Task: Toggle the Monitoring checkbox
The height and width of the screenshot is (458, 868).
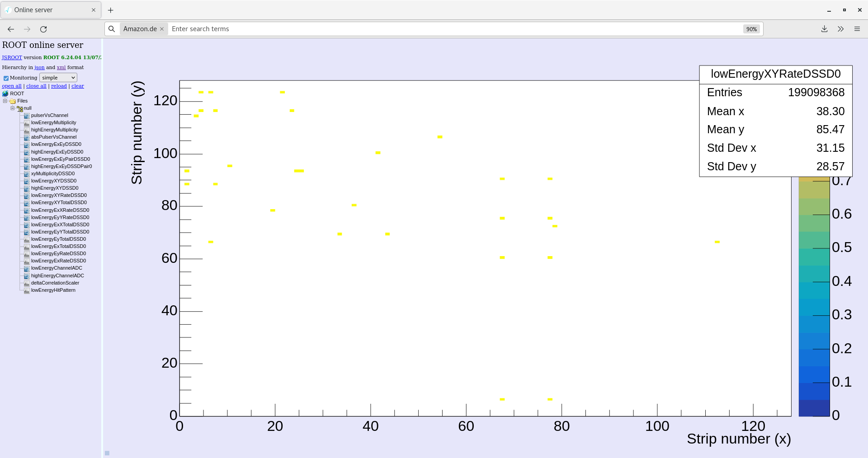Action: (6, 78)
